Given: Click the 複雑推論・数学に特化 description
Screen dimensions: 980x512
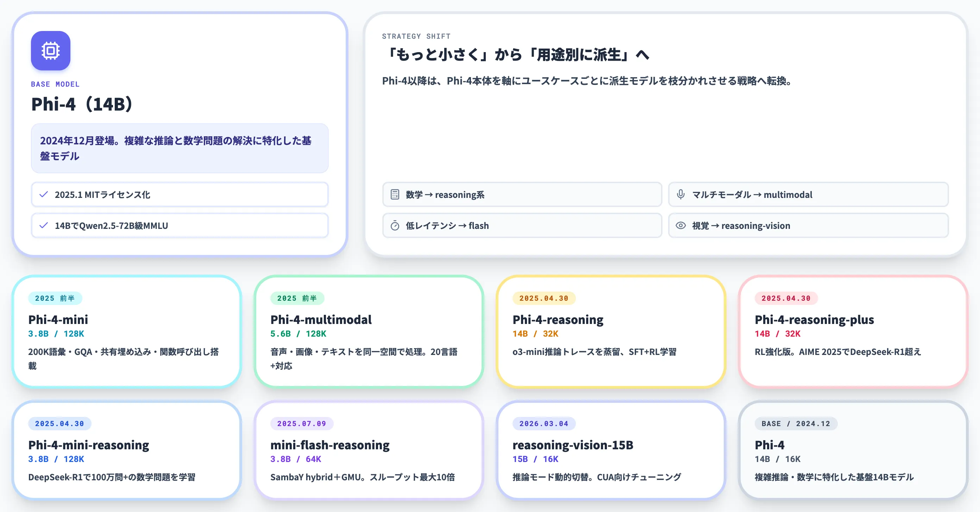Looking at the screenshot, I should click(834, 477).
